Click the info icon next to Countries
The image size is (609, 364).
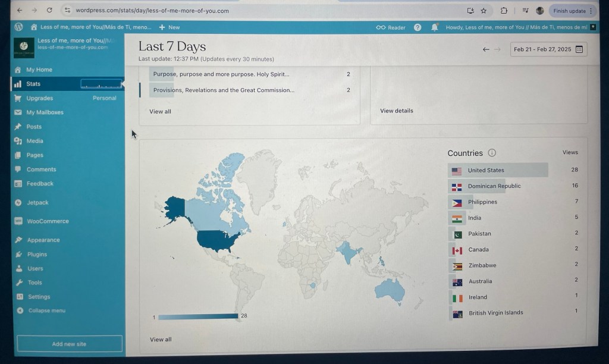(x=492, y=153)
